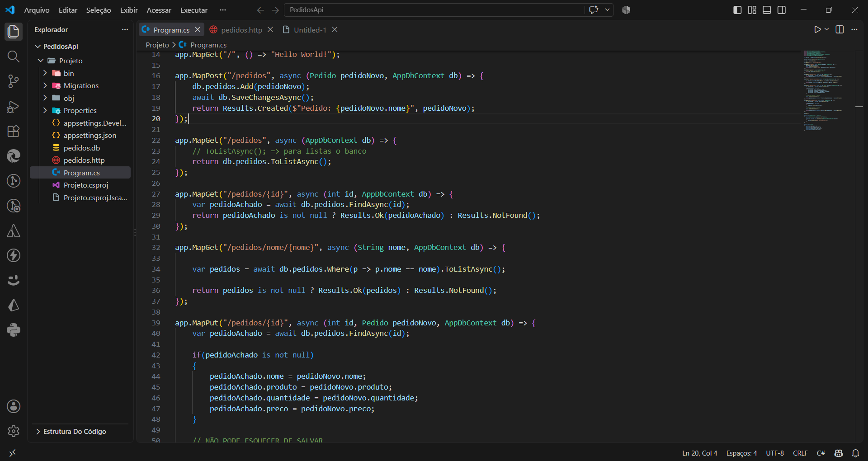This screenshot has width=868, height=461.
Task: Click the Run play button in editor toolbar
Action: pos(817,29)
